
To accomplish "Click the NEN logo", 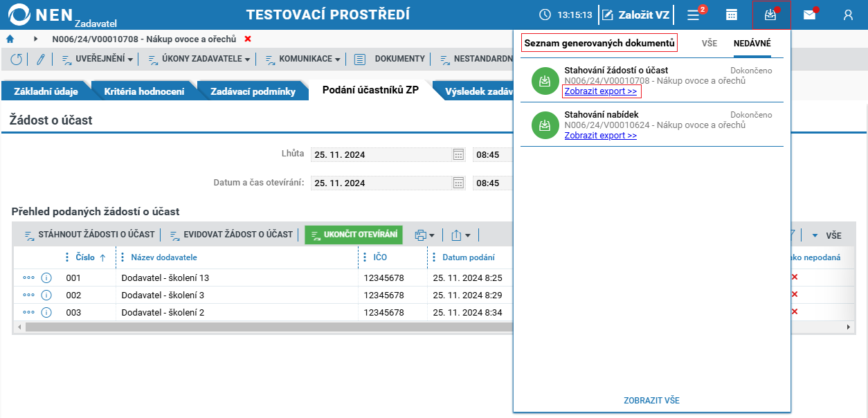I will [61, 15].
